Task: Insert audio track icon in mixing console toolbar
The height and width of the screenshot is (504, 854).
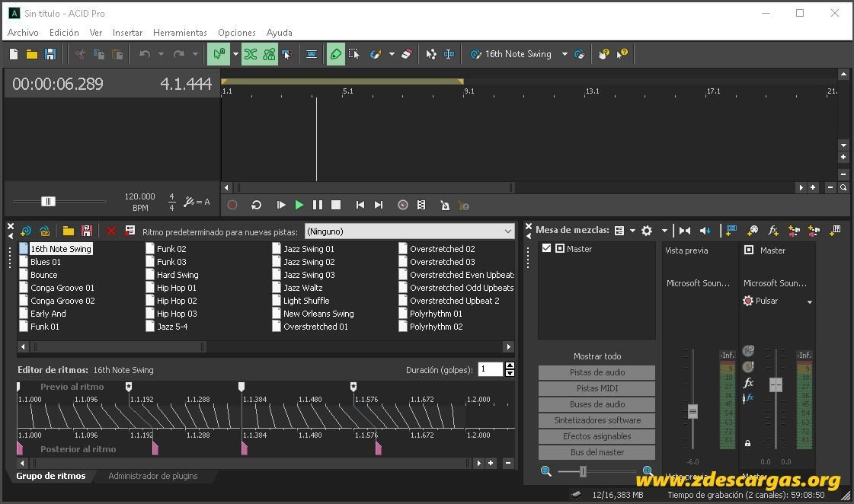Action: click(x=731, y=230)
